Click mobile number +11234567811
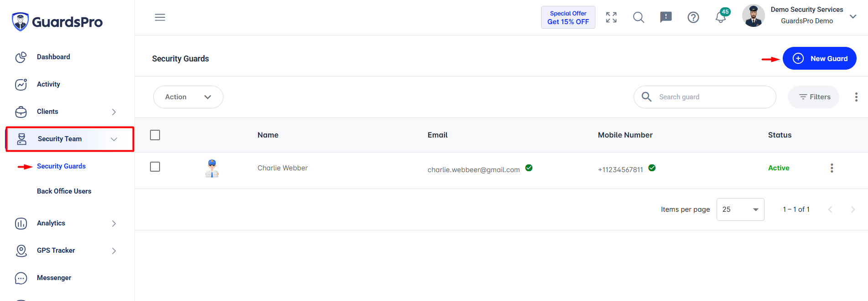The width and height of the screenshot is (868, 301). coord(620,169)
